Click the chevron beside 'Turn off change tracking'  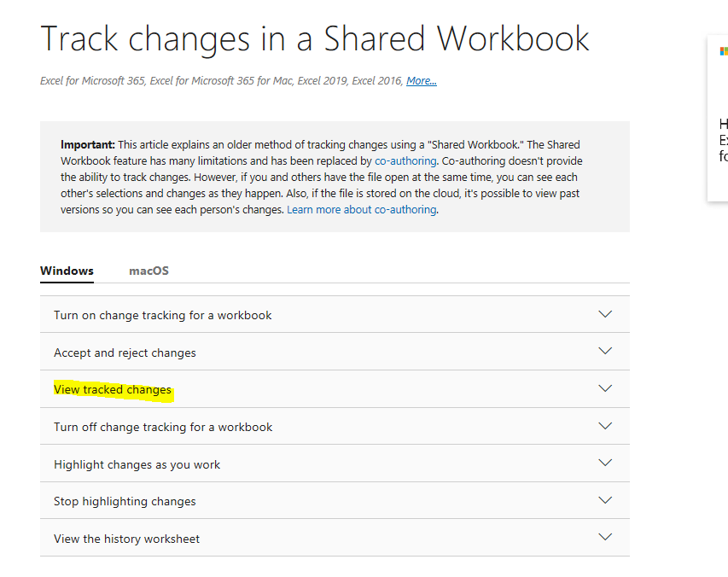point(605,426)
